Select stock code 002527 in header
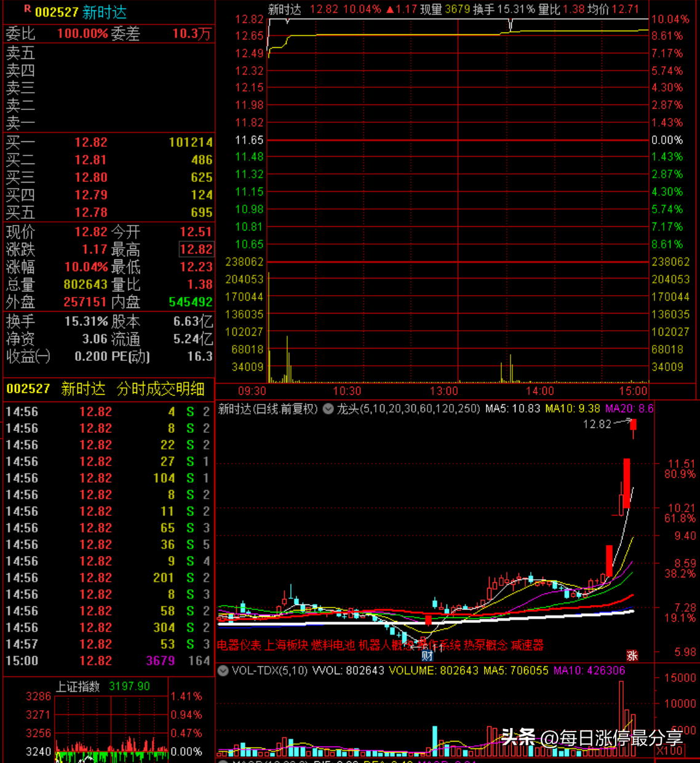This screenshot has width=700, height=763. pyautogui.click(x=57, y=12)
